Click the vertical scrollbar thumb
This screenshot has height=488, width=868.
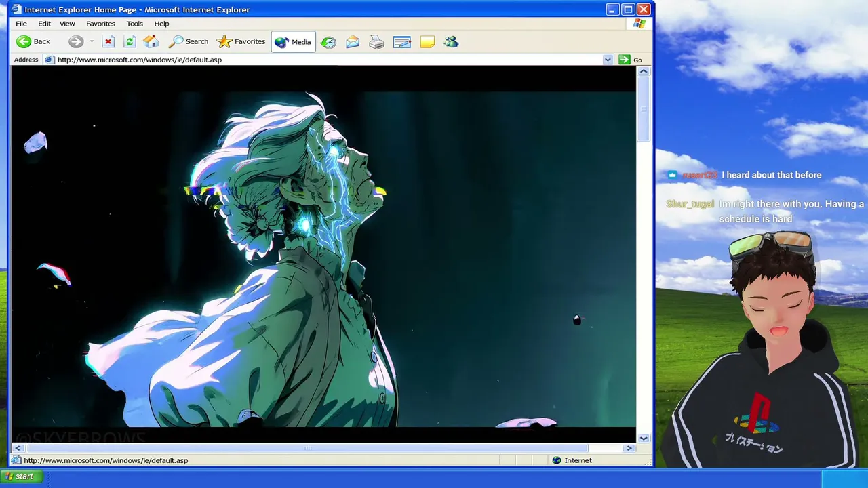tap(644, 108)
